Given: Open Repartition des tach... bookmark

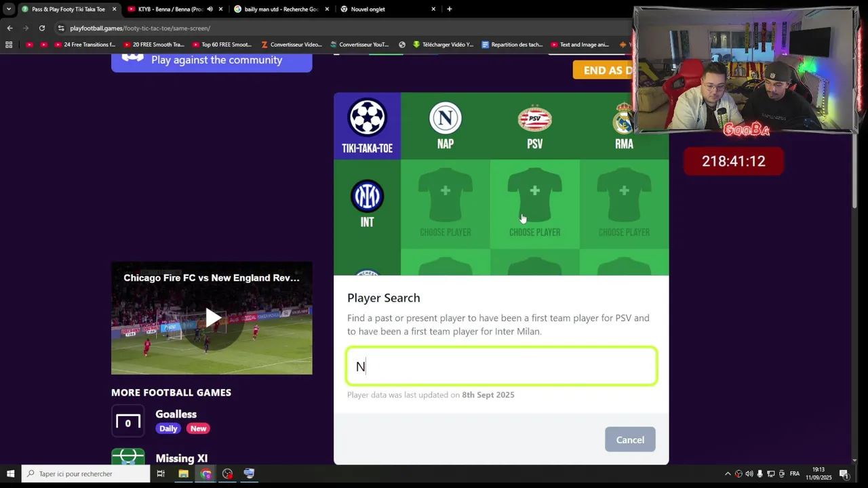Looking at the screenshot, I should click(x=512, y=45).
